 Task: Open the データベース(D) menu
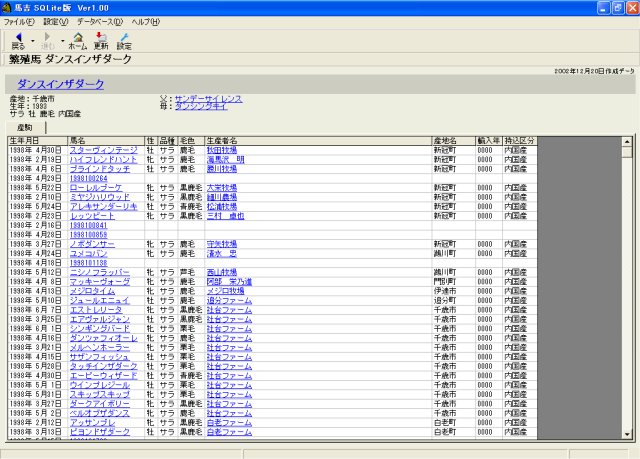pyautogui.click(x=100, y=22)
